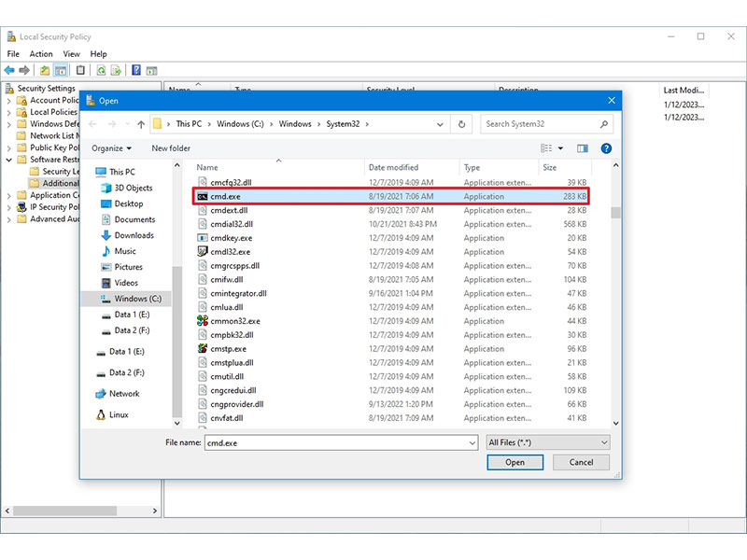Select the cmdkey.exe file
Image resolution: width=747 pixels, height=560 pixels.
click(x=225, y=238)
